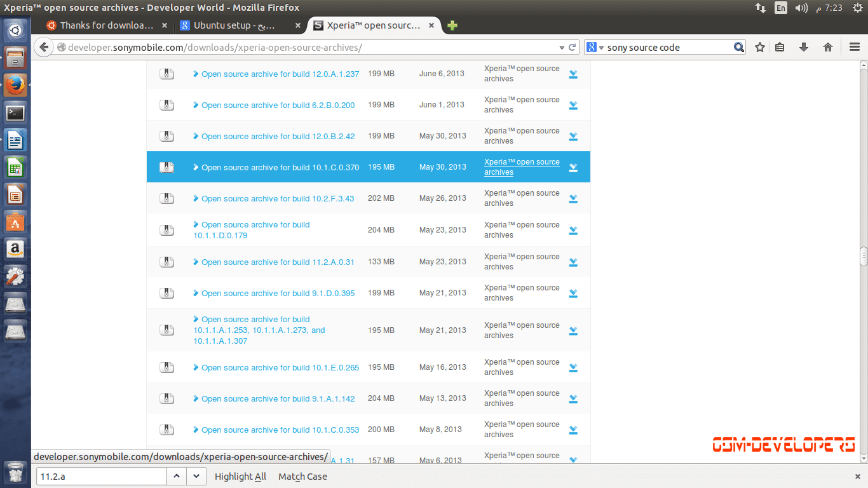
Task: Close Ubuntu setup tab
Action: pyautogui.click(x=298, y=25)
